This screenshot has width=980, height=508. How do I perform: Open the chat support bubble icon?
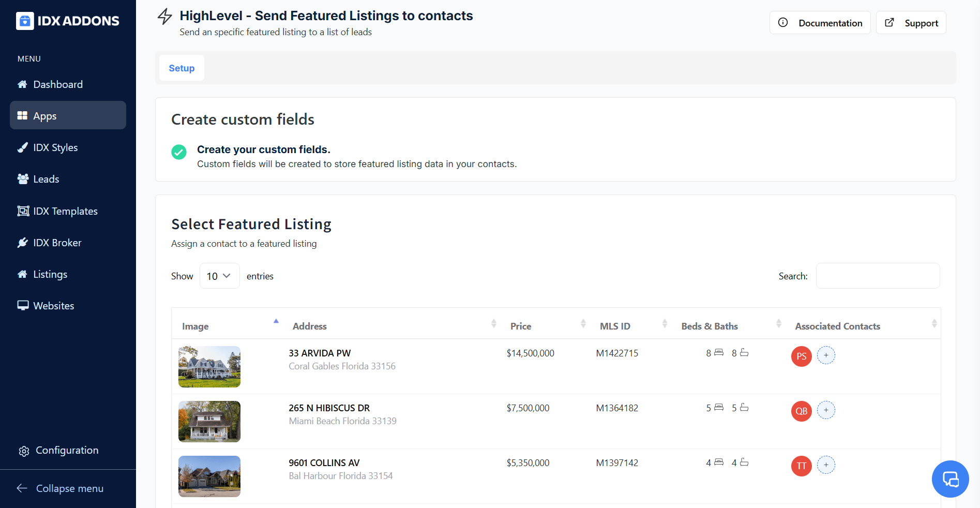pyautogui.click(x=950, y=479)
